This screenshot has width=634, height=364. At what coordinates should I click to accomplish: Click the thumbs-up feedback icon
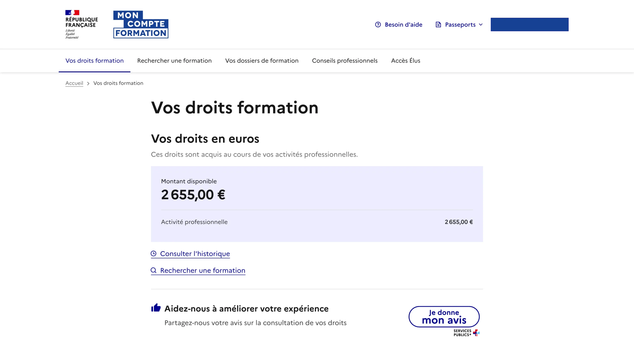click(156, 308)
